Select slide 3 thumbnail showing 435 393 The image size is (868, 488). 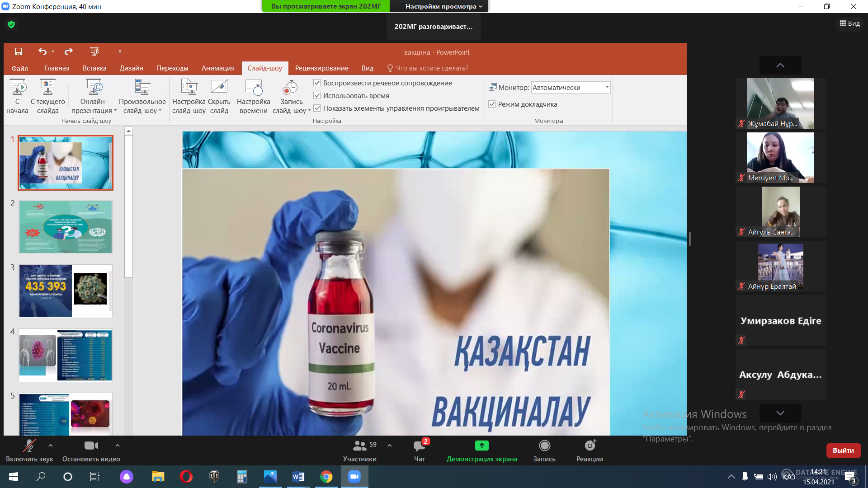[66, 291]
